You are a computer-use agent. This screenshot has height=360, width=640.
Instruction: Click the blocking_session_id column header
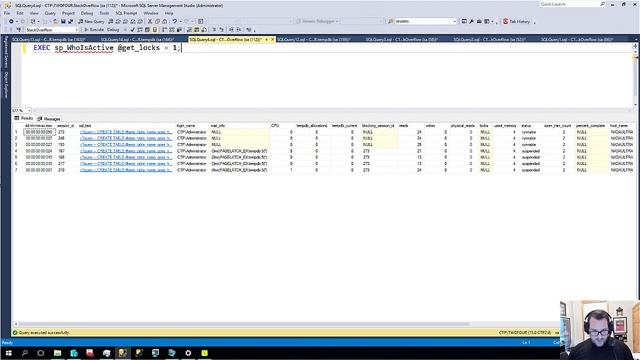(x=378, y=126)
